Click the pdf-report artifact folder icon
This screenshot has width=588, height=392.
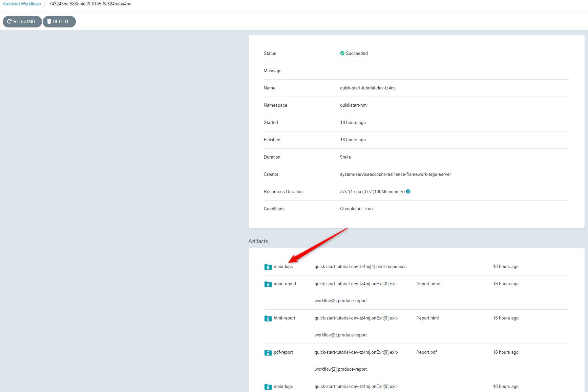pos(268,352)
